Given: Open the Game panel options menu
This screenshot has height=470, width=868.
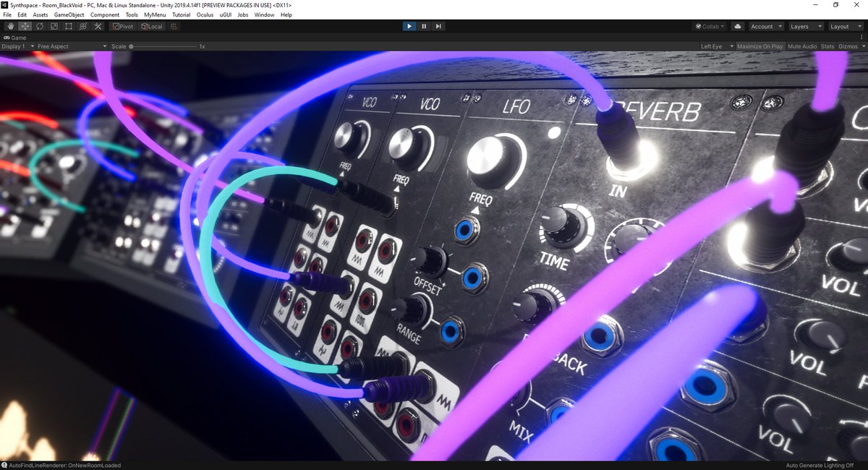Looking at the screenshot, I should pos(862,37).
